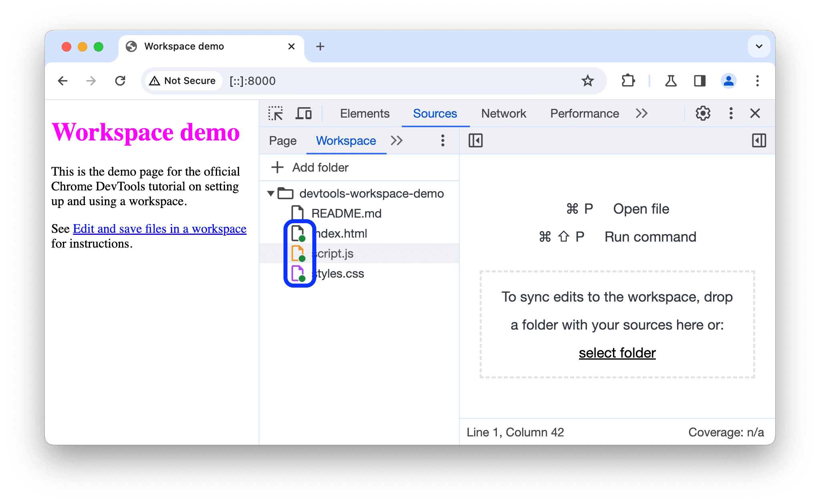Click the Settings gear icon in DevTools
820x504 pixels.
click(701, 114)
